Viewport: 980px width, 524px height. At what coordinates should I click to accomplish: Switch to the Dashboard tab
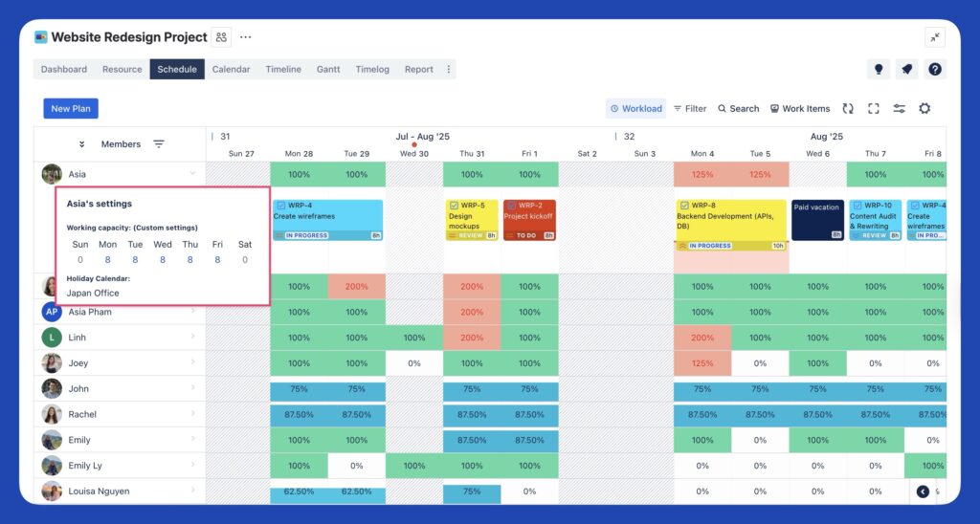(64, 70)
